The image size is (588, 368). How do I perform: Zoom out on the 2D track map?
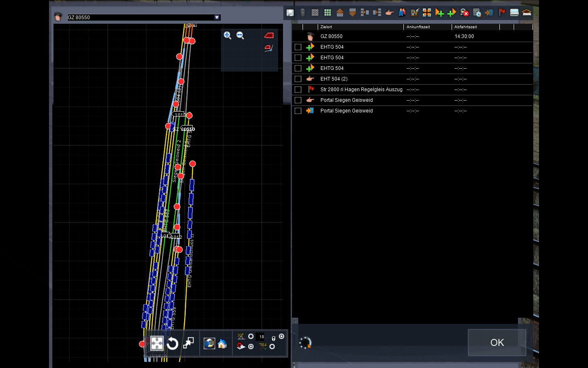click(x=241, y=36)
